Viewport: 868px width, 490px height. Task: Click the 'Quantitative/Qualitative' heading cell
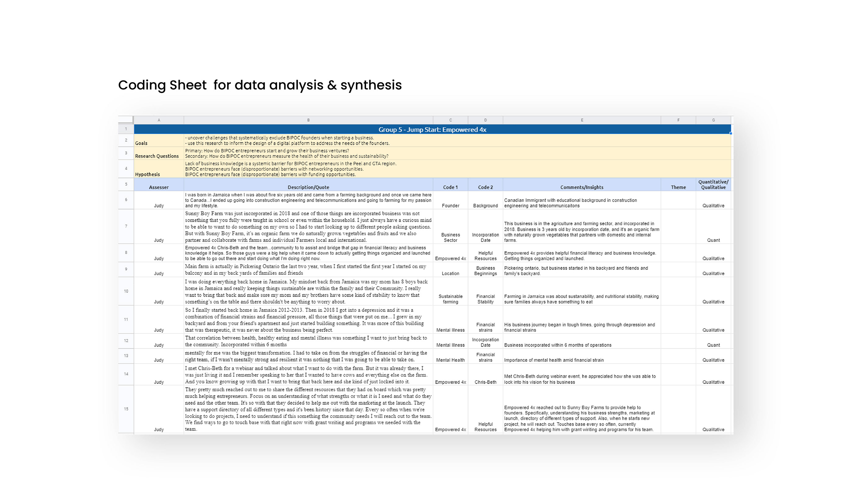713,185
